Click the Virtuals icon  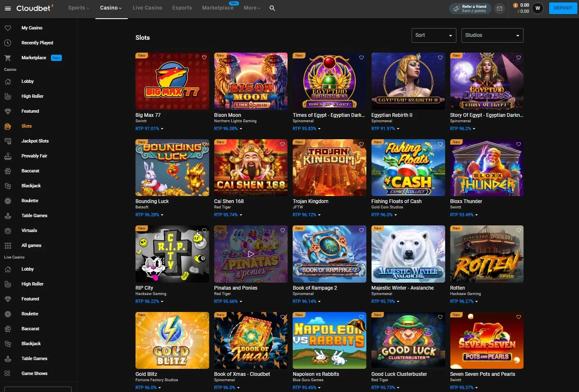[x=7, y=230]
